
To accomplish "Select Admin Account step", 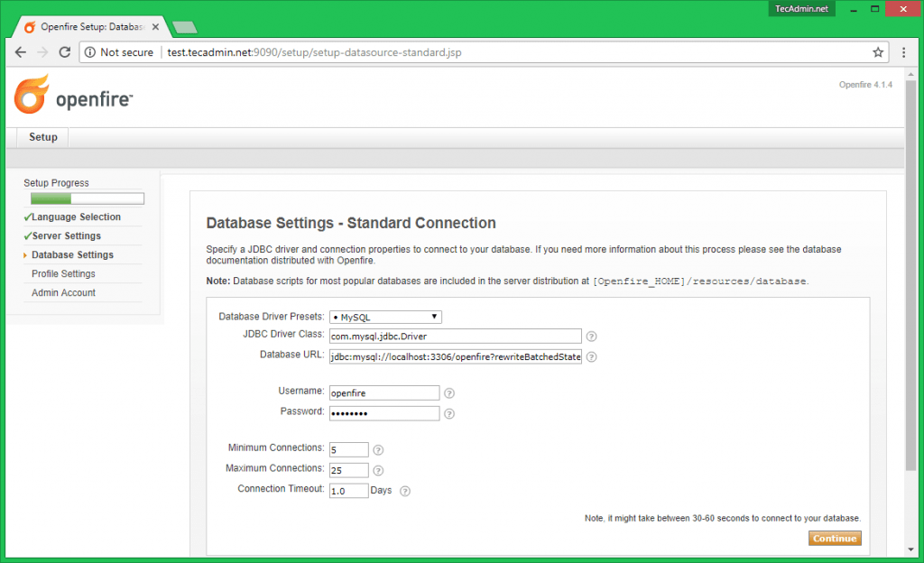I will tap(63, 292).
